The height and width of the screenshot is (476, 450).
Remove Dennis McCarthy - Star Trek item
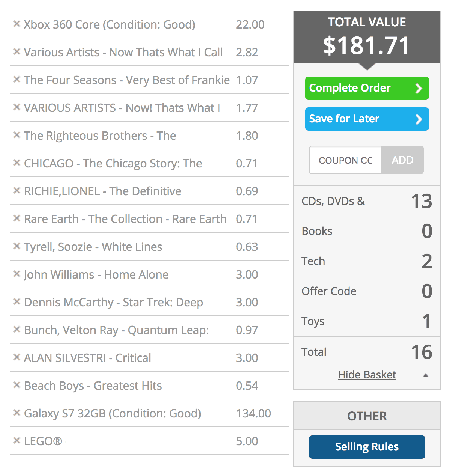(16, 302)
